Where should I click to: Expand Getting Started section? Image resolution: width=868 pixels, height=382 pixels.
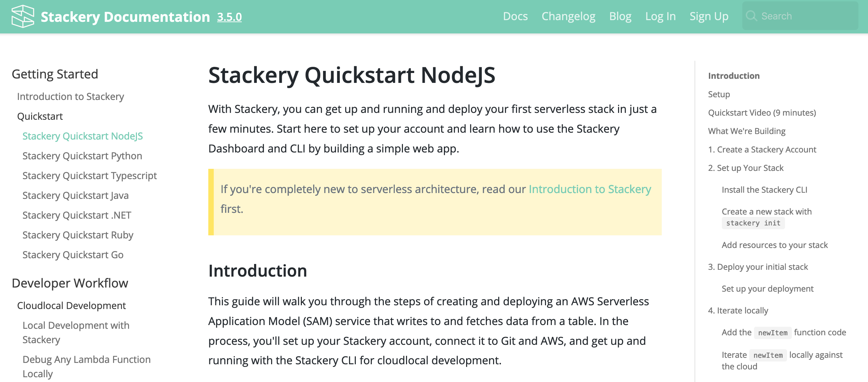[55, 74]
